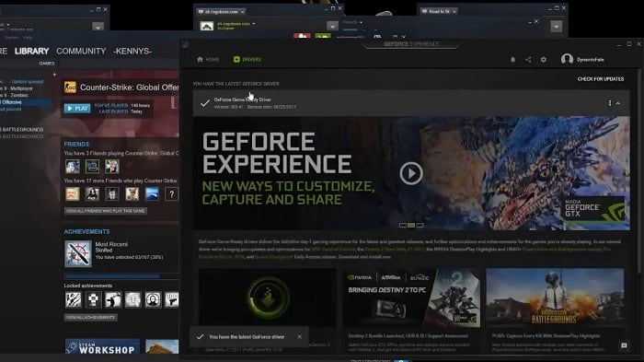
Task: Open the third locked achievement icon
Action: [112, 299]
